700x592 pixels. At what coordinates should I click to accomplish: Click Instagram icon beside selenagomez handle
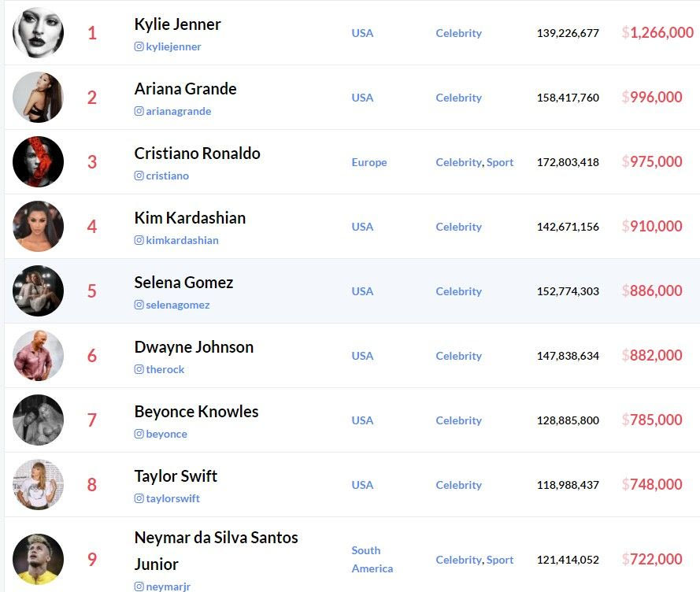point(139,305)
